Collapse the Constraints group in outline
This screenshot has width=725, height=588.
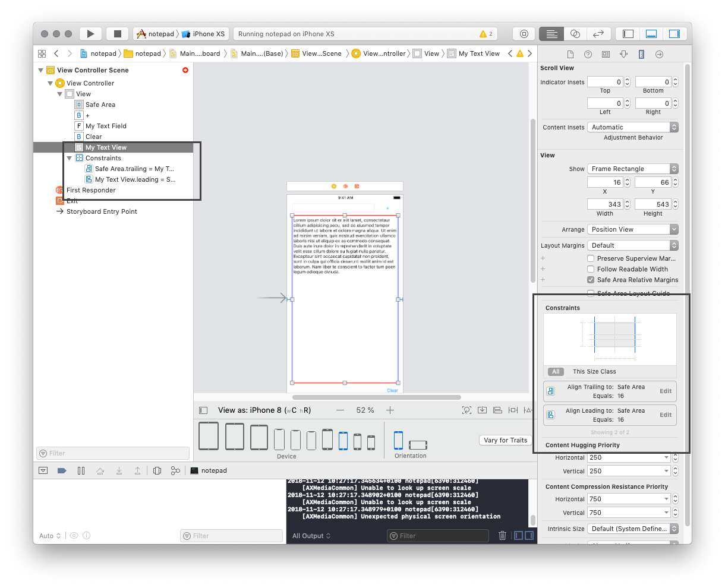(70, 158)
